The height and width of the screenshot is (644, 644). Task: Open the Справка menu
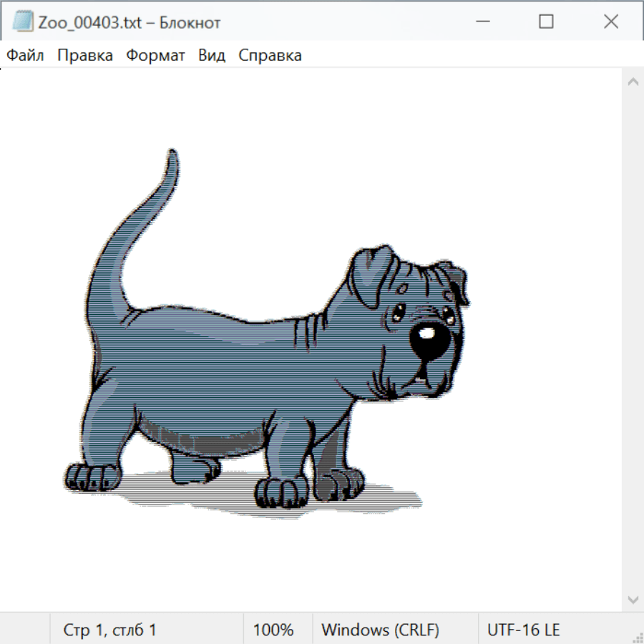(270, 55)
